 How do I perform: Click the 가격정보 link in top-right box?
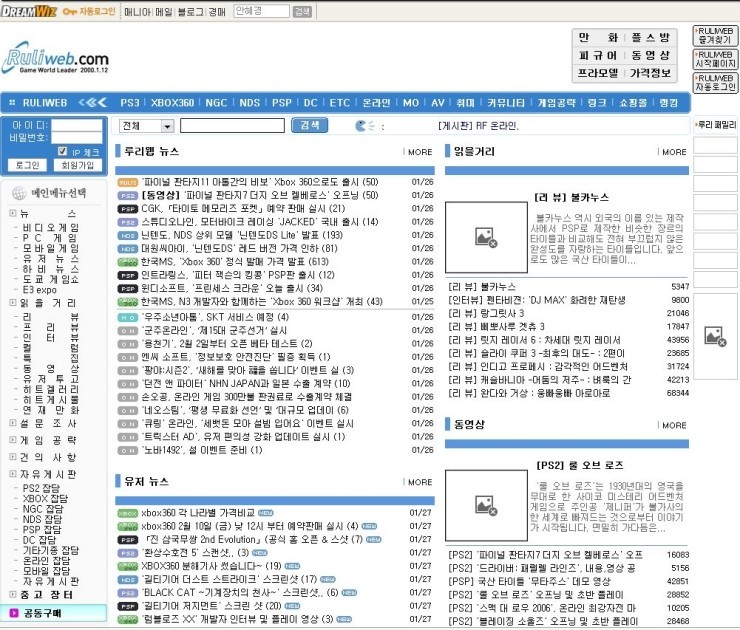click(650, 73)
